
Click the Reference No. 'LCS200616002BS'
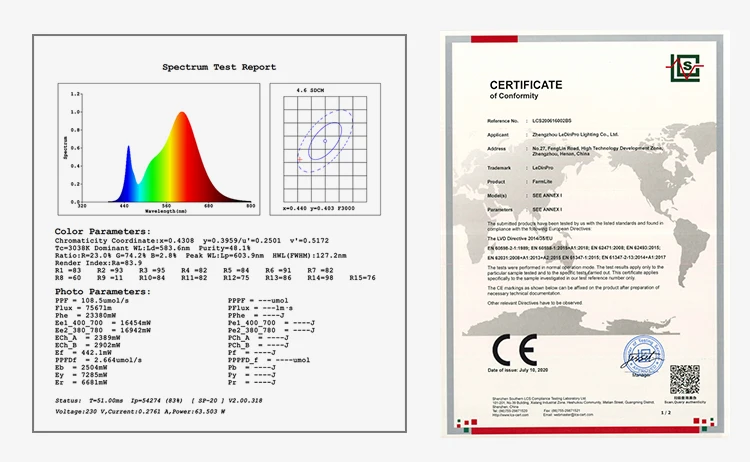point(551,121)
